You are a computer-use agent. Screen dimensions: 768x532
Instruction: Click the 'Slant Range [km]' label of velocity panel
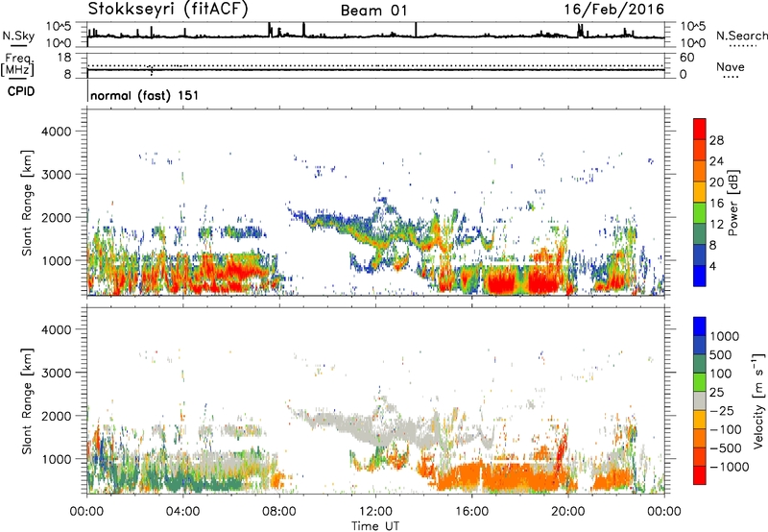click(x=27, y=400)
